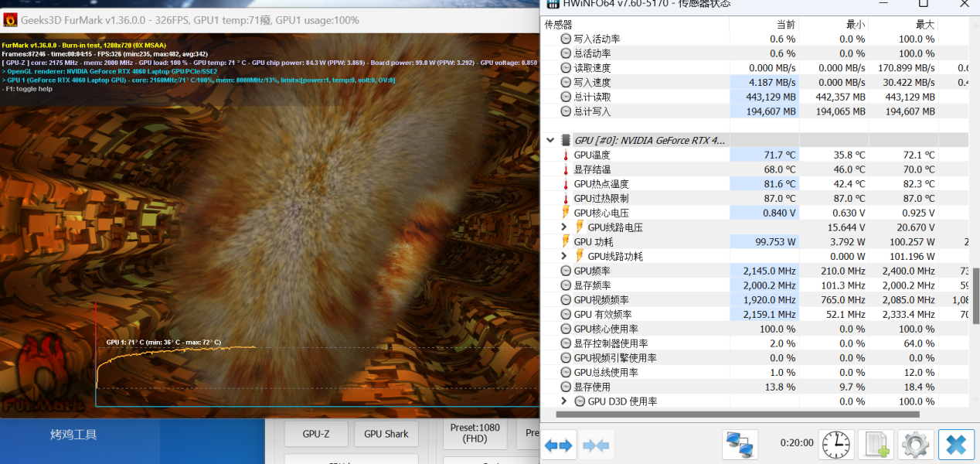This screenshot has width=980, height=464.
Task: Click the 'F1: toggle help' line in FurMark
Action: click(x=28, y=88)
